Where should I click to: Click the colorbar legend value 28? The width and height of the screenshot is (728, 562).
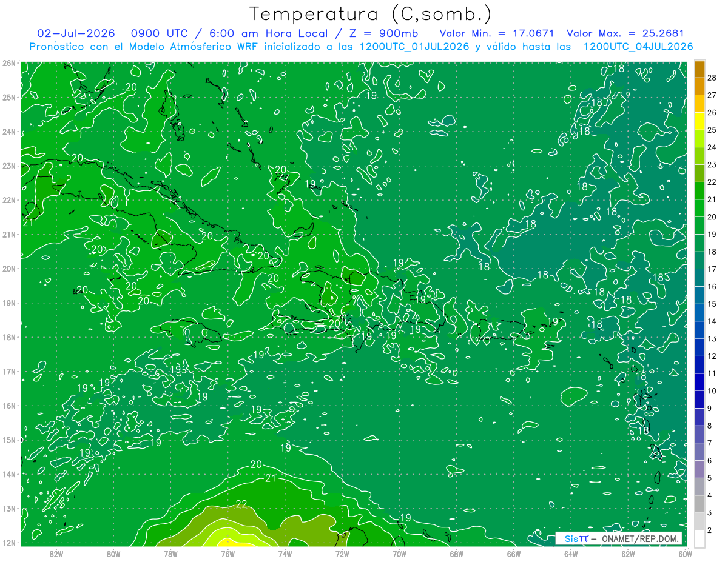click(x=712, y=78)
